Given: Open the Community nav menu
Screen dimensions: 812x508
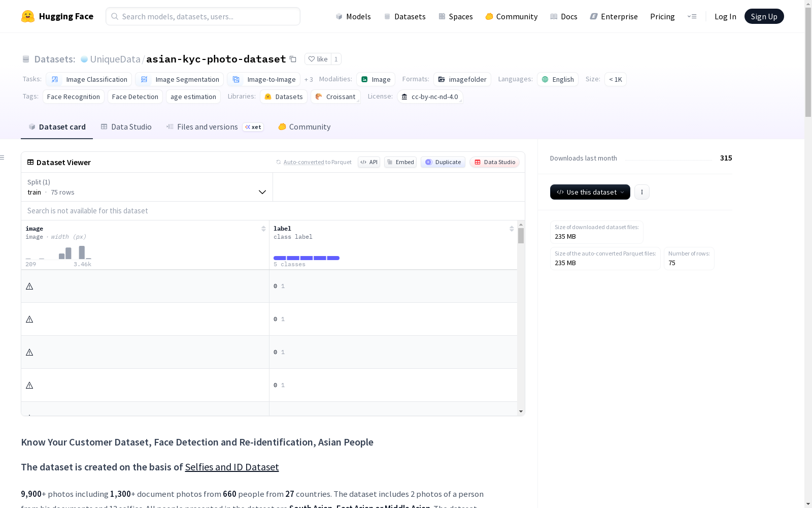Looking at the screenshot, I should tap(512, 16).
